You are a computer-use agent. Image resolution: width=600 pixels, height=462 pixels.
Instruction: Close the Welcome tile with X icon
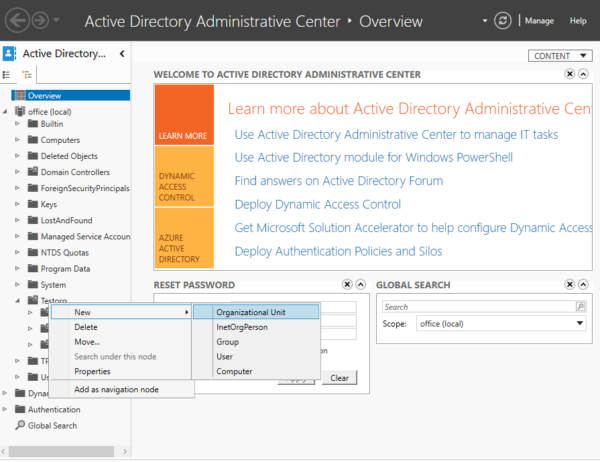(x=569, y=74)
